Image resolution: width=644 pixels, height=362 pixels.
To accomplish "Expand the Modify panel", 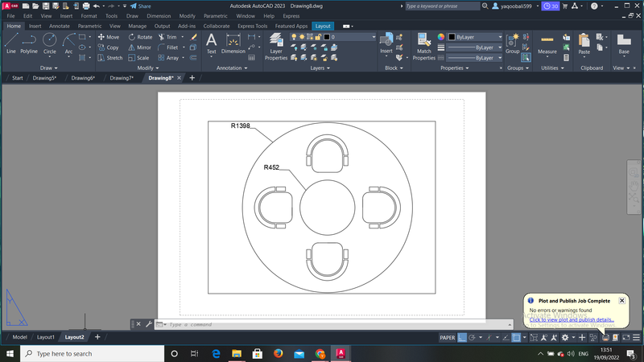I will point(148,68).
